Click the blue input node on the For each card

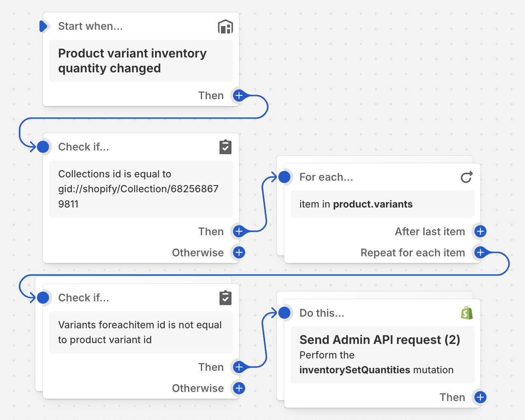(284, 177)
